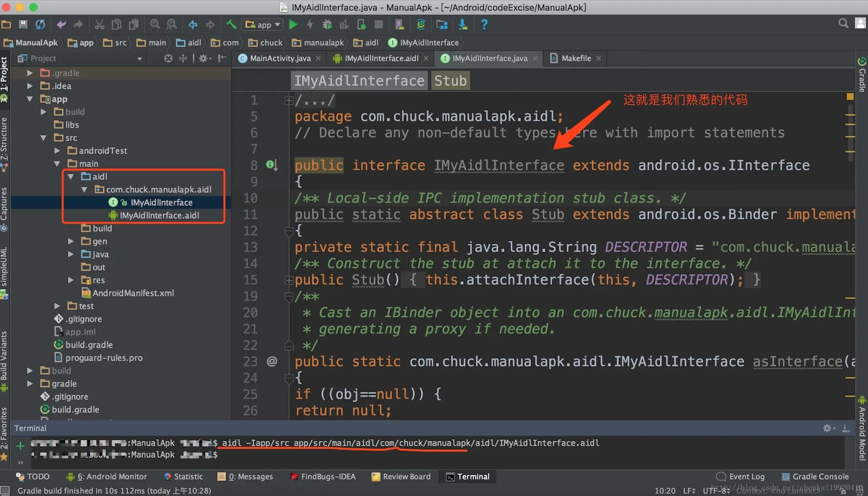Image resolution: width=868 pixels, height=496 pixels.
Task: Open the Project panel settings gear icon
Action: pos(204,58)
